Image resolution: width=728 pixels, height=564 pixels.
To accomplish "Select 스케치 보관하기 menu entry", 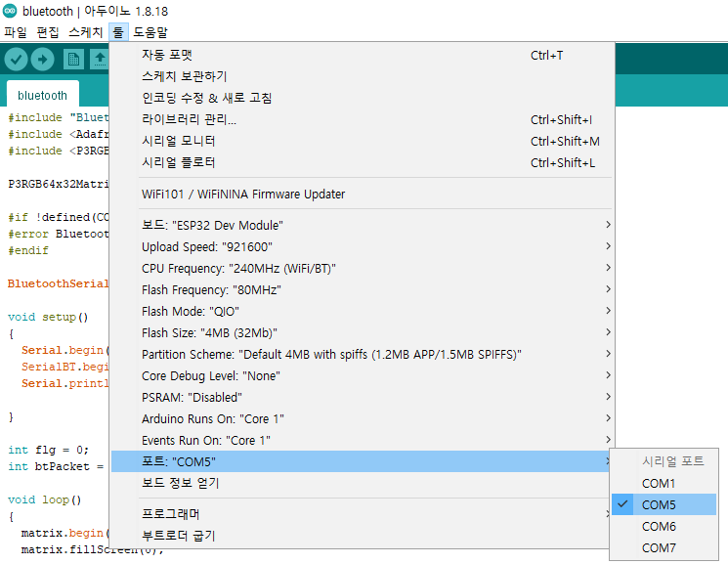I will pyautogui.click(x=363, y=76).
